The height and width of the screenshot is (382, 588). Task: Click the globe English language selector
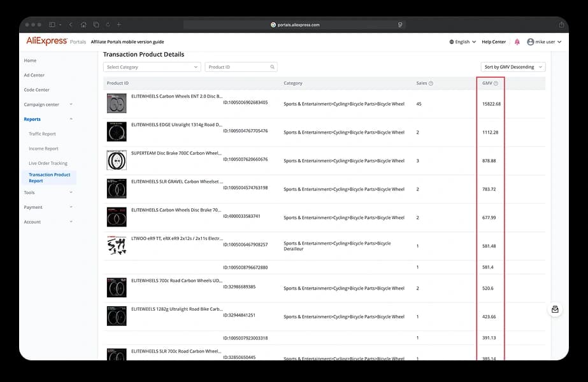pos(463,42)
